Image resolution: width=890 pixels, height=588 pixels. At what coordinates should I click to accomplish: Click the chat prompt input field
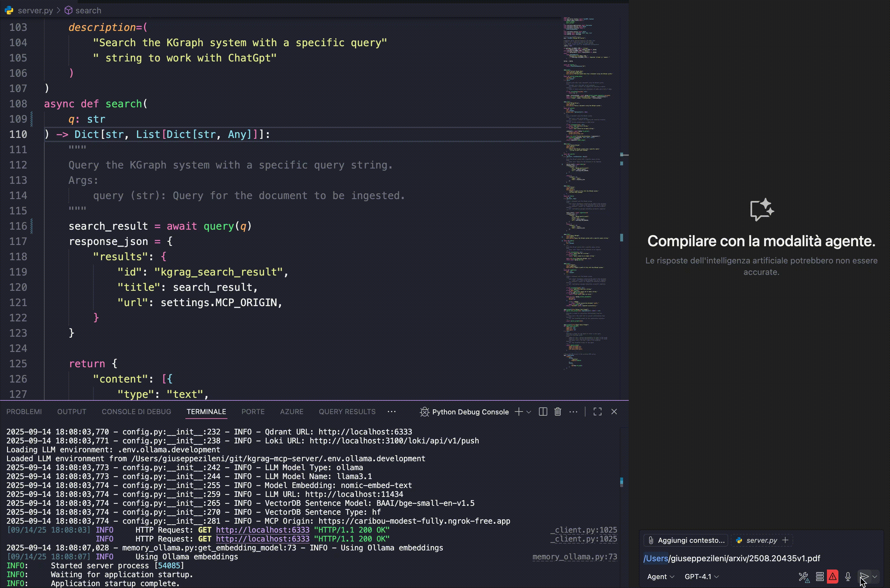click(761, 558)
